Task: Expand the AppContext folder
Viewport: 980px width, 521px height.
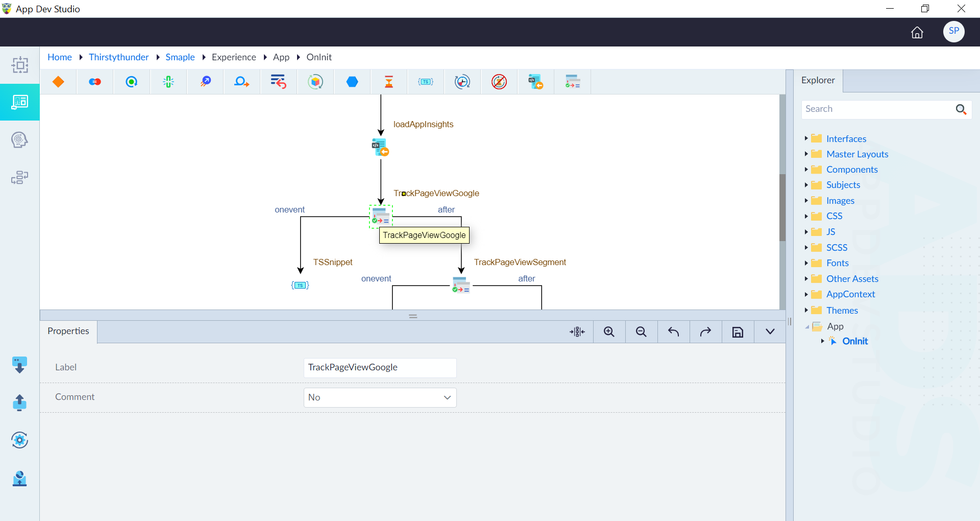Action: (806, 294)
